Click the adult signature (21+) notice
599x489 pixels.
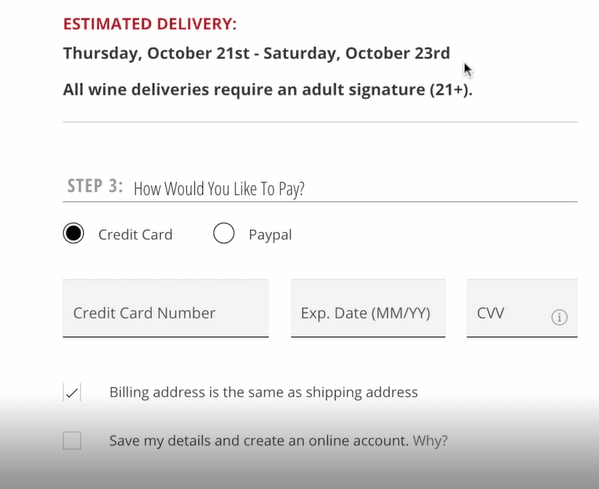tap(268, 90)
